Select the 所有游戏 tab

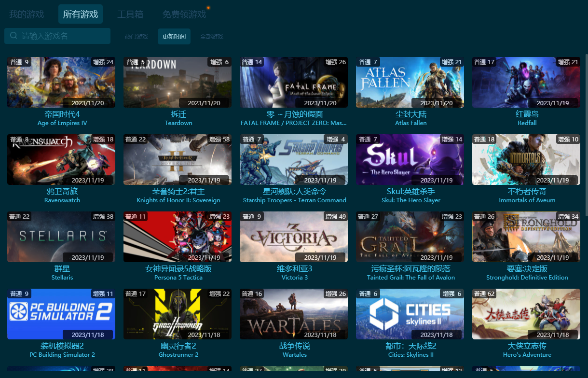pos(81,14)
